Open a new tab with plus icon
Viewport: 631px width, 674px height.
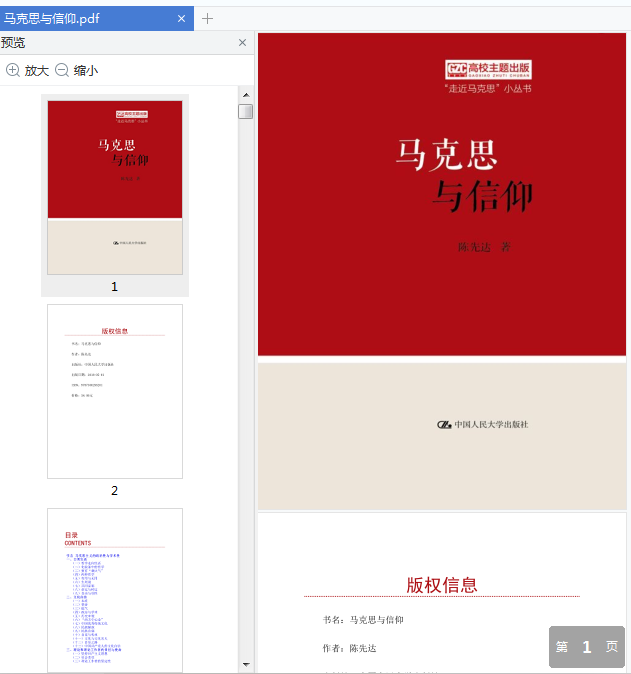point(207,18)
